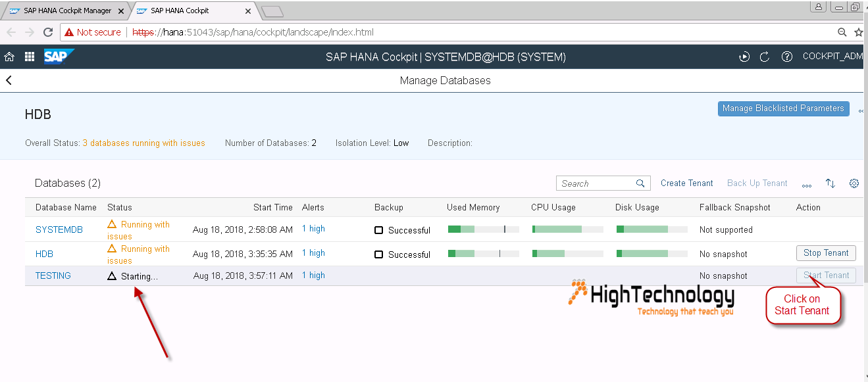Click the auto-refresh play icon in header
Screen dimensions: 868x382
click(x=744, y=57)
